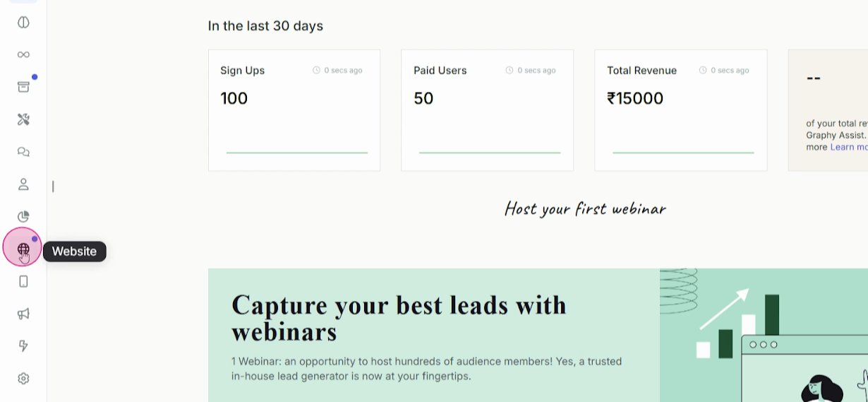The image size is (868, 402).
Task: Click the Learn more link
Action: [848, 147]
